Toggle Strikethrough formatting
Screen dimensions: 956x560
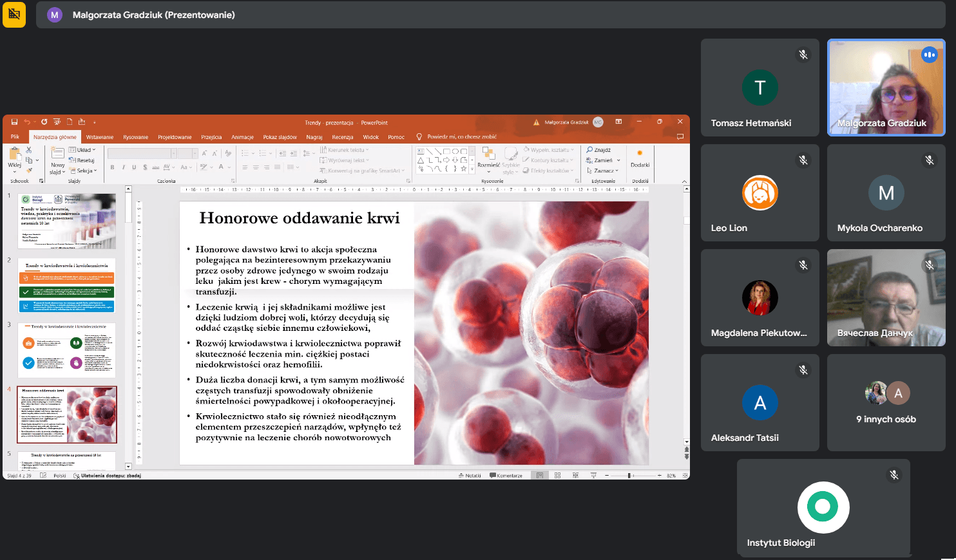(x=155, y=167)
